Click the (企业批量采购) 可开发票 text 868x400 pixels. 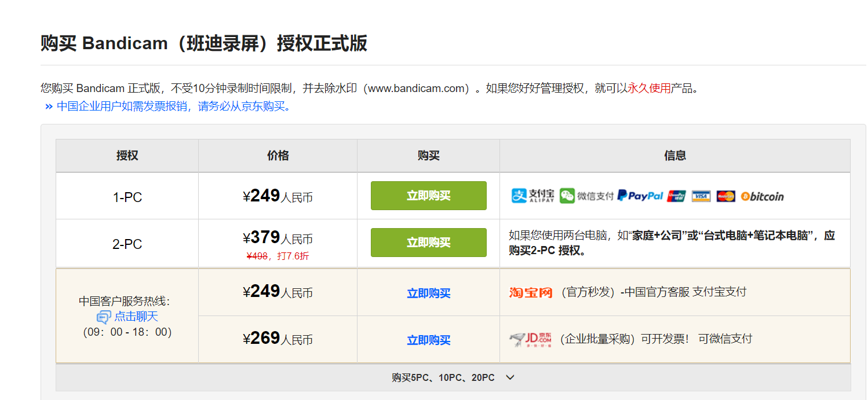(656, 339)
